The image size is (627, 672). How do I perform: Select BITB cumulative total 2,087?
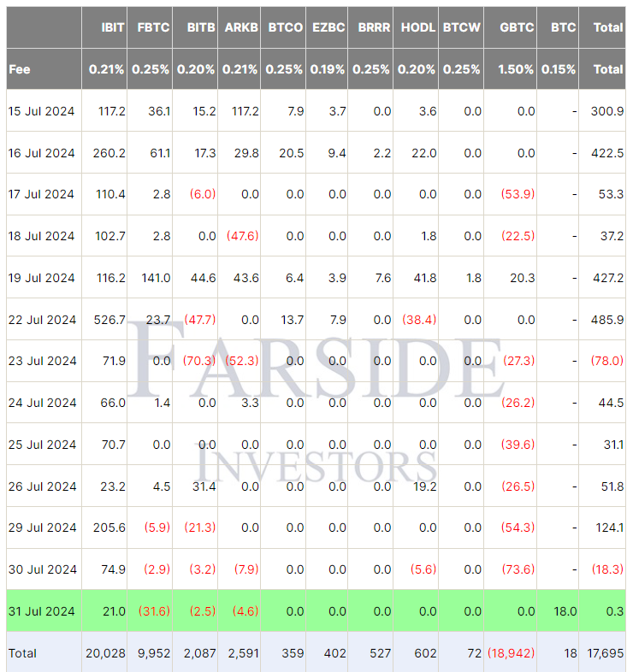200,653
